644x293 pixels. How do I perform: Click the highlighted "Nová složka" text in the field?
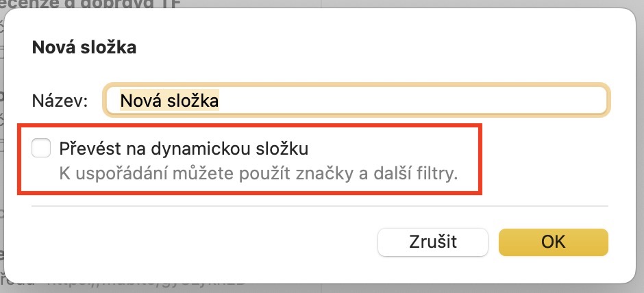[x=169, y=101]
